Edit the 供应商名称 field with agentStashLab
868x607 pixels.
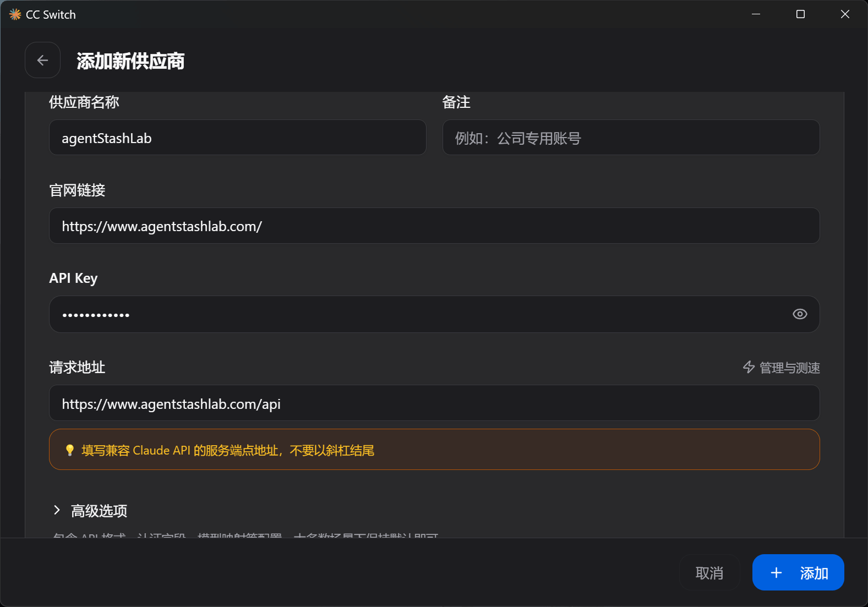[238, 138]
